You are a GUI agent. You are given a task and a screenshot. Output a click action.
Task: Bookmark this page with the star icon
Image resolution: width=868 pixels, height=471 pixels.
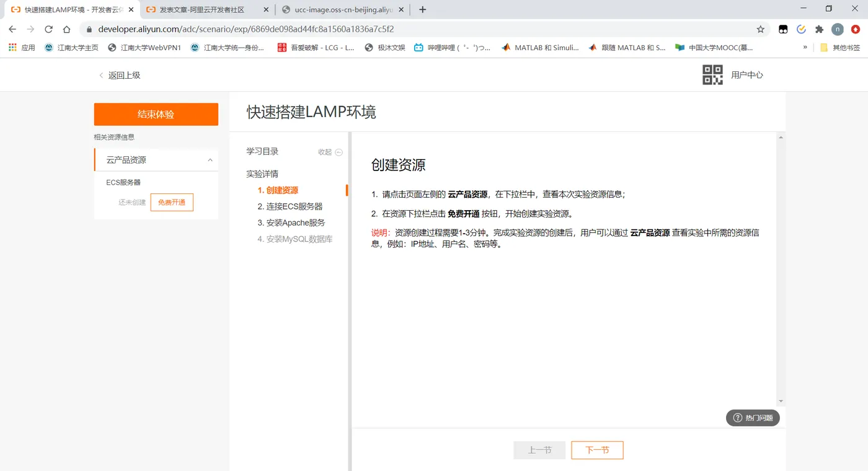pos(761,29)
